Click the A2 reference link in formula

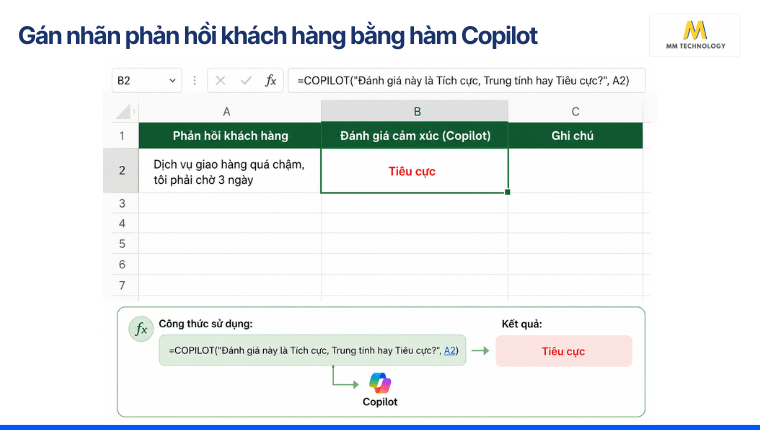pos(450,350)
